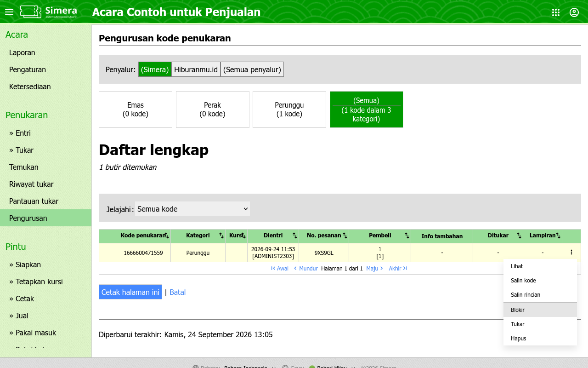This screenshot has width=588, height=368.
Task: Select Tukar in the context menu
Action: [x=540, y=324]
